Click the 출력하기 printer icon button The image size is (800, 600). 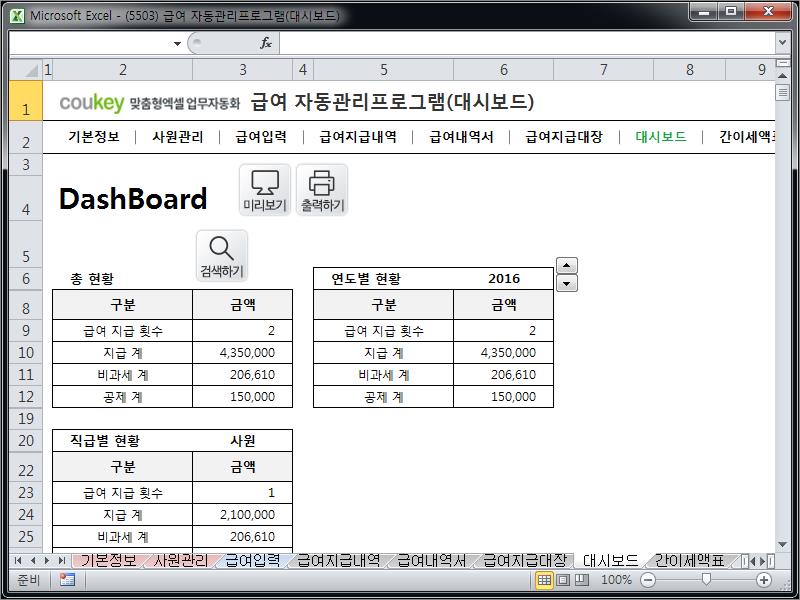(x=322, y=190)
